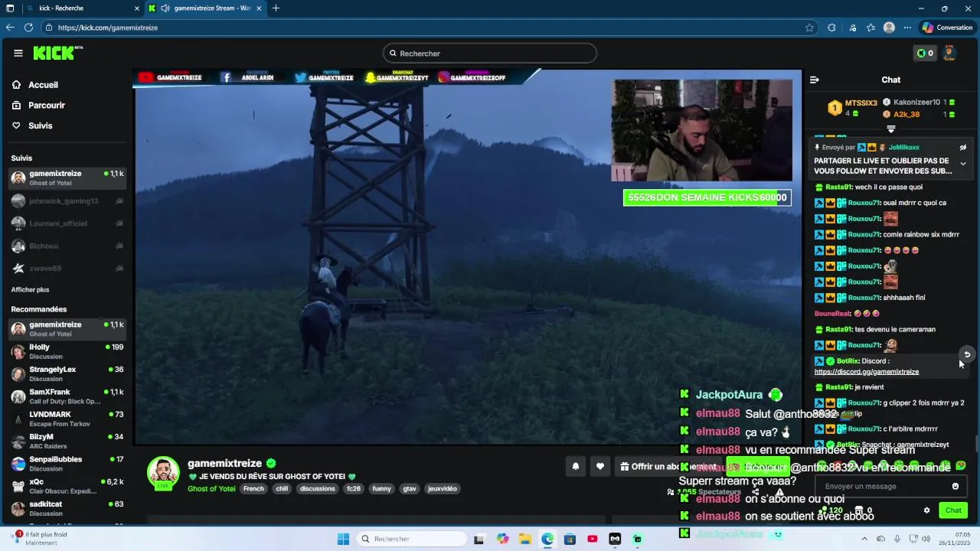980x551 pixels.
Task: Toggle notifications bell for gamemixtreize
Action: [x=576, y=466]
